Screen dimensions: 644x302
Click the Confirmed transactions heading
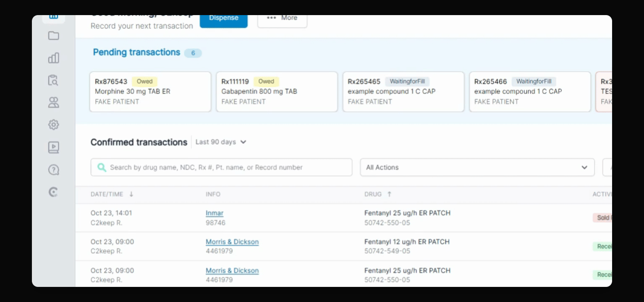pyautogui.click(x=139, y=143)
